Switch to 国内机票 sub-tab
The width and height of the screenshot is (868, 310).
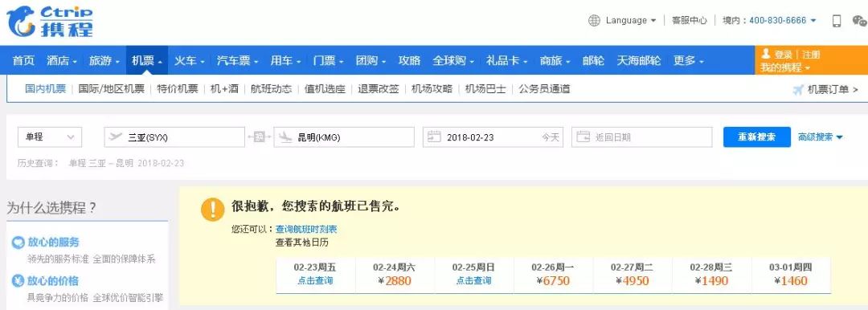(x=45, y=88)
